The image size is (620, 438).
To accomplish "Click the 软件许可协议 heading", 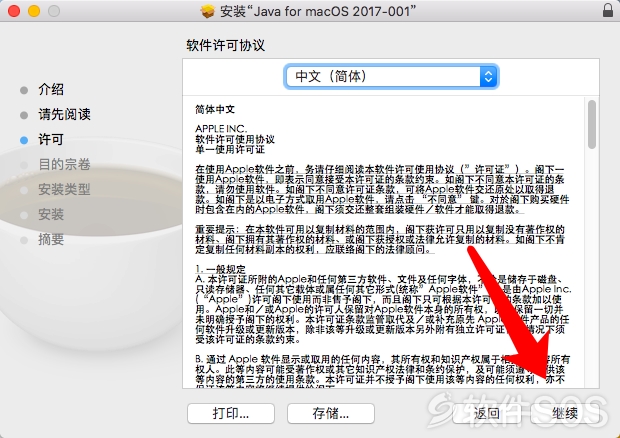I will pyautogui.click(x=226, y=45).
